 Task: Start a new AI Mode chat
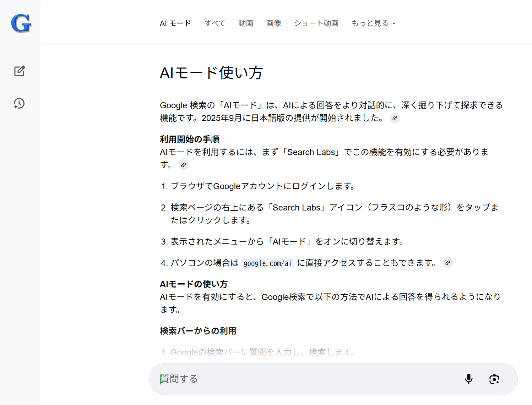point(20,71)
